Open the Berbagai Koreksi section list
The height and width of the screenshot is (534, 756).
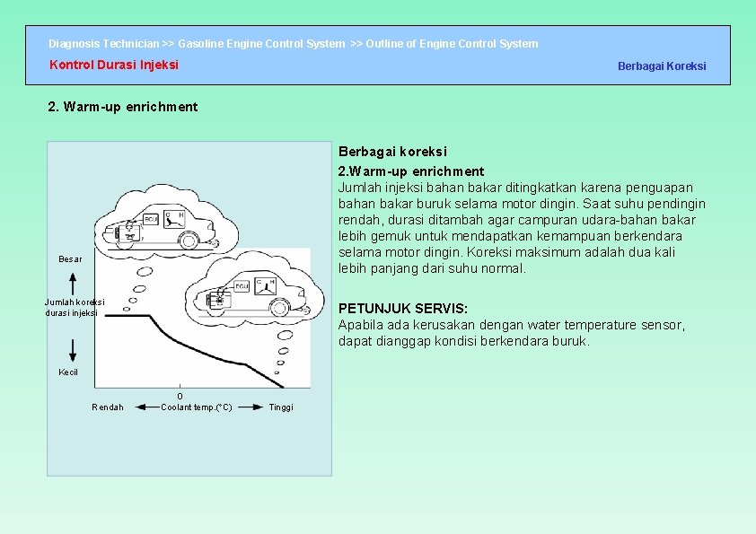(x=663, y=66)
